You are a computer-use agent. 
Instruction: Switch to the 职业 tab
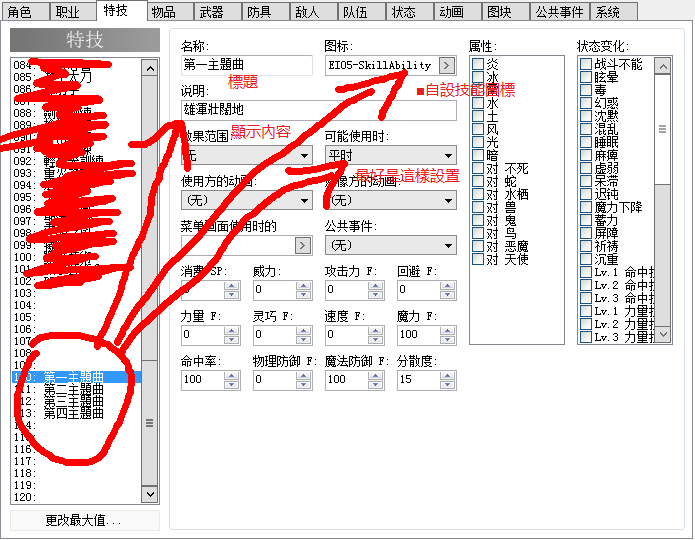click(x=72, y=12)
